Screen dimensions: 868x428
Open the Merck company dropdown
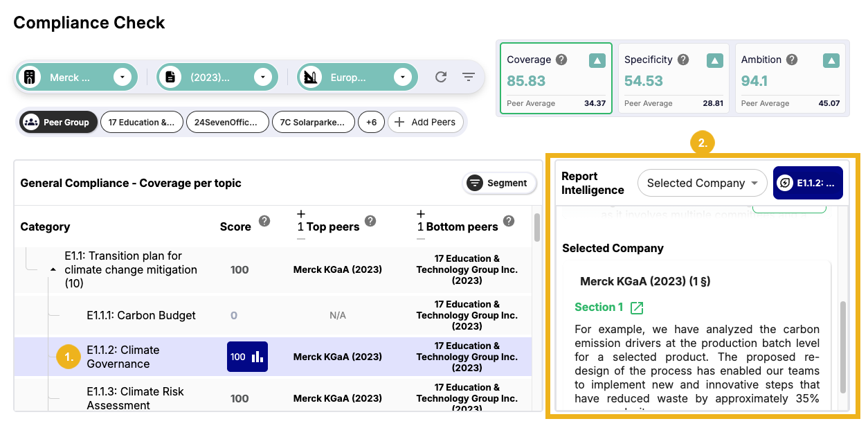pos(123,77)
